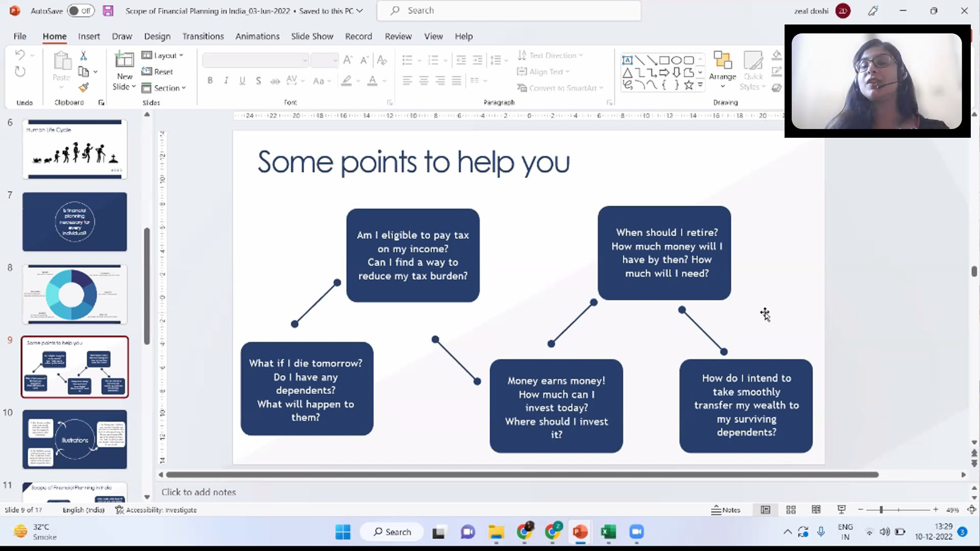Switch to Slide Sorter view icon
Screen dimensions: 980x551
(x=791, y=510)
